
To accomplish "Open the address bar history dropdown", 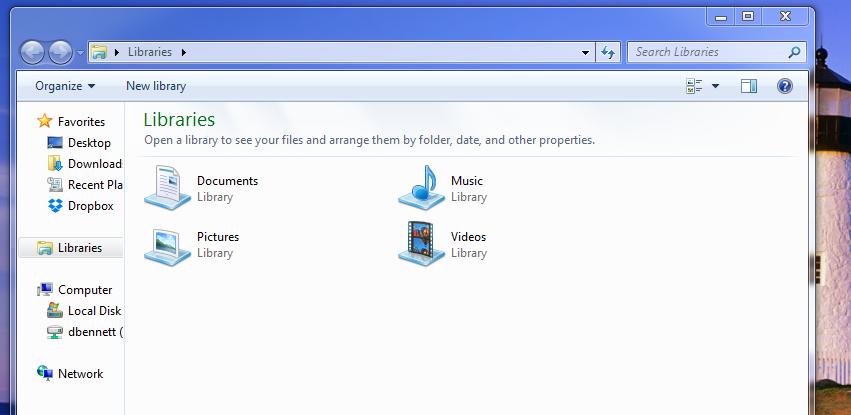I will [x=586, y=52].
